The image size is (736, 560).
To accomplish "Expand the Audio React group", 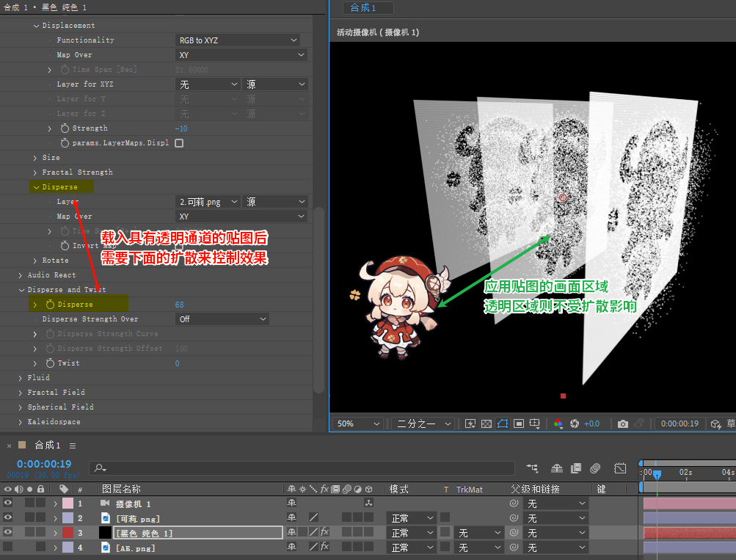I will point(21,275).
